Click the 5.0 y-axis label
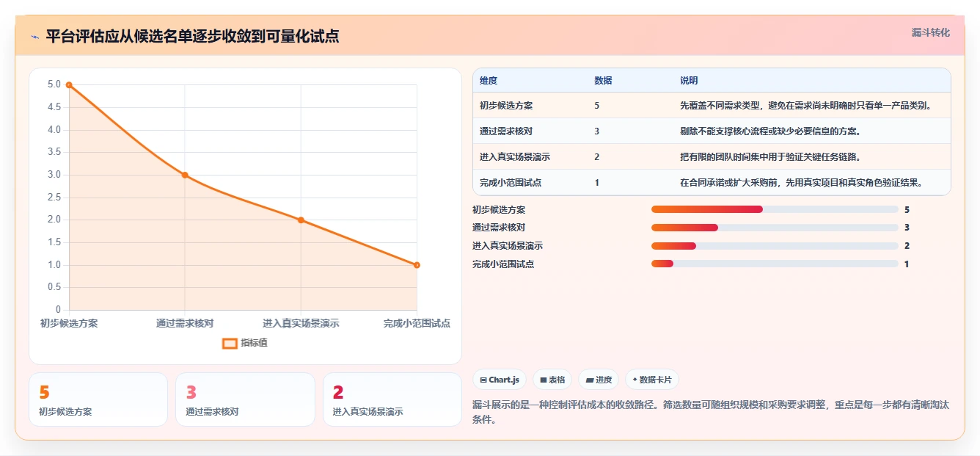Viewport: 980px width, 456px height. point(54,84)
